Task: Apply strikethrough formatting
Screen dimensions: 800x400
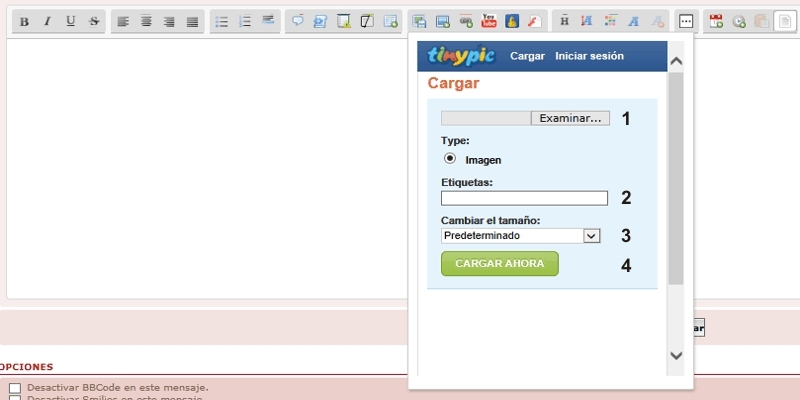Action: 94,21
